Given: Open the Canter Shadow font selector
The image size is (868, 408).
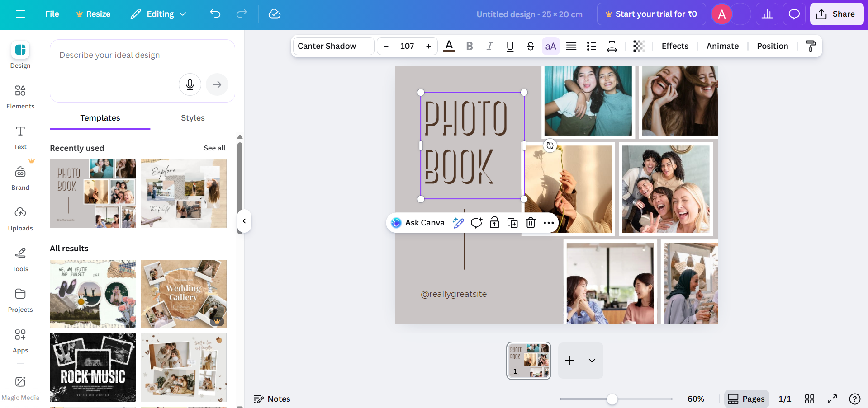Looking at the screenshot, I should tap(333, 46).
